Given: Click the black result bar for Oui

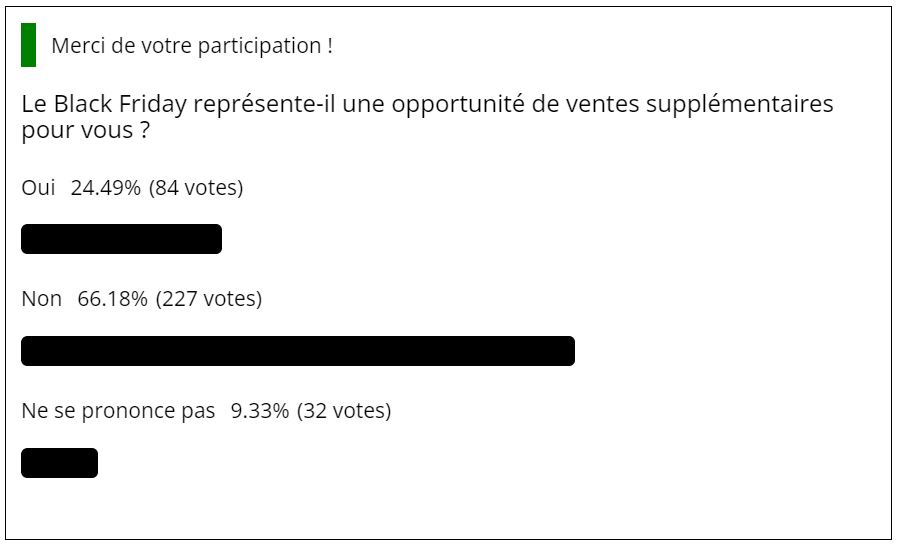Looking at the screenshot, I should pos(121,239).
